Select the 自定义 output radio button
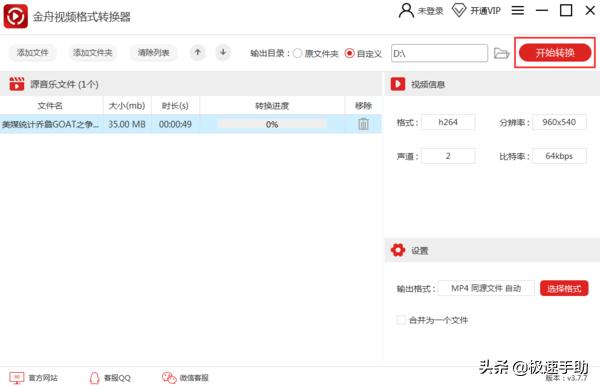The width and height of the screenshot is (600, 386). point(349,53)
